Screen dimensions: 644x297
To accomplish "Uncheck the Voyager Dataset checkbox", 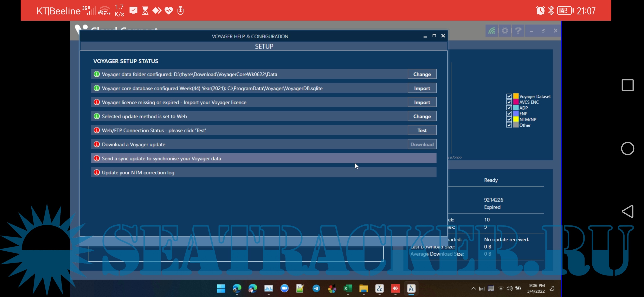I will tap(509, 96).
